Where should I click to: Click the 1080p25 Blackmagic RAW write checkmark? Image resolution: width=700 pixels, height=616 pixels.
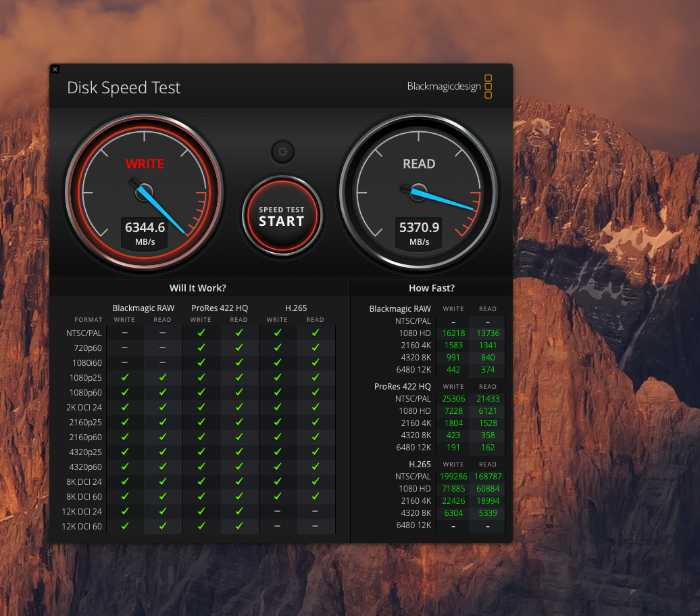pyautogui.click(x=124, y=377)
